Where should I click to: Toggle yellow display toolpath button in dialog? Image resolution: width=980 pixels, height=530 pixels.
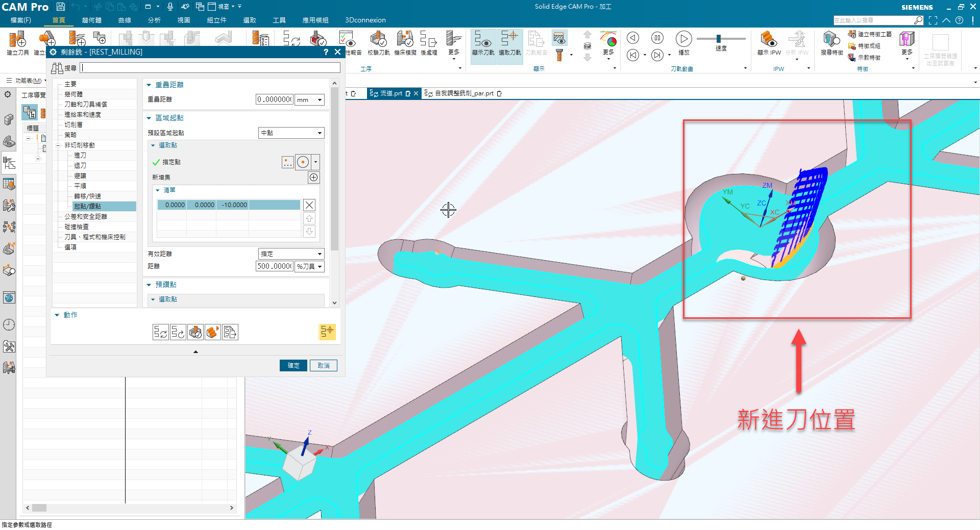(327, 332)
